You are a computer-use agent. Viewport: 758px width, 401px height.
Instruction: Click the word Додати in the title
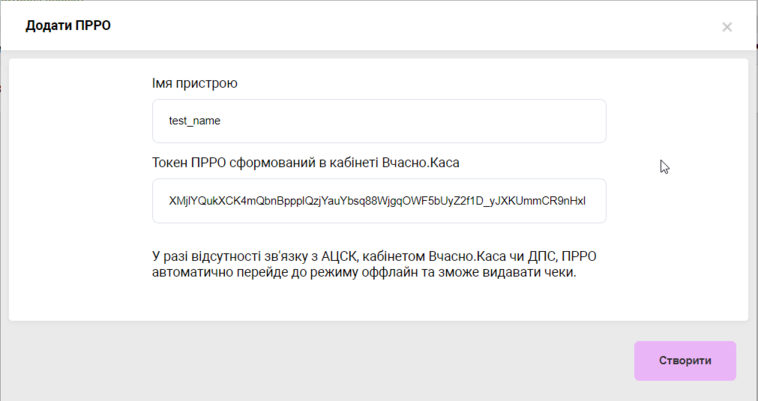pyautogui.click(x=49, y=25)
